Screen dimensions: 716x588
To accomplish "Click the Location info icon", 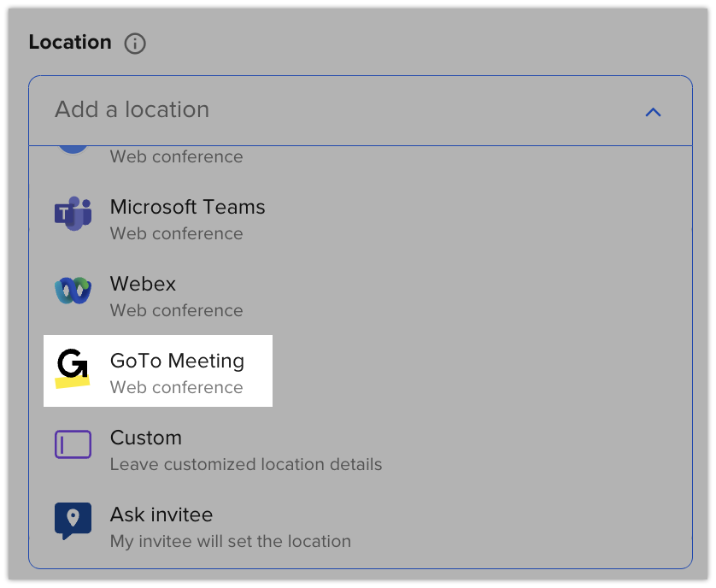I will pyautogui.click(x=135, y=44).
